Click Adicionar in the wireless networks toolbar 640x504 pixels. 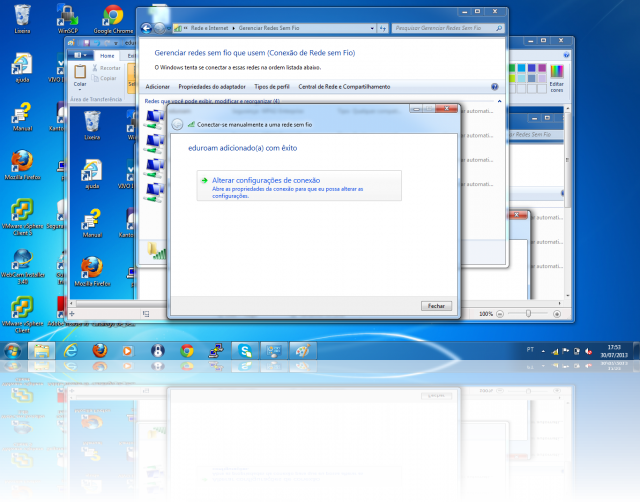click(158, 87)
